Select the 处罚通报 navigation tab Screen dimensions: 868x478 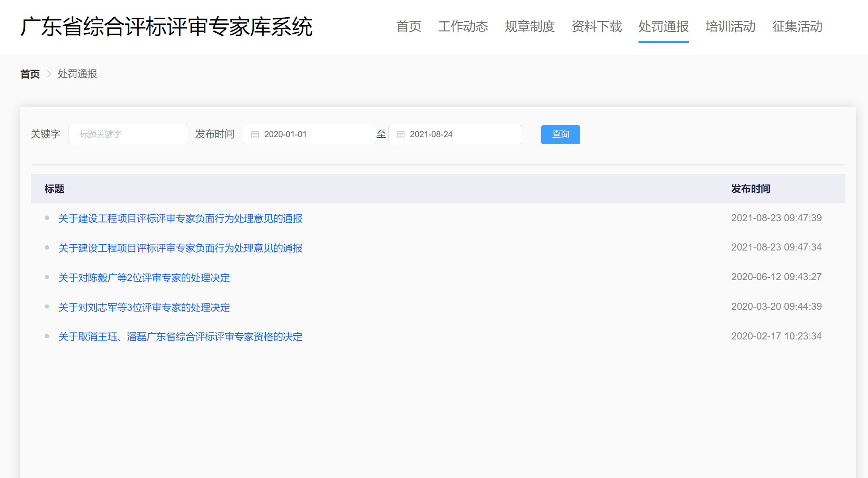tap(663, 27)
